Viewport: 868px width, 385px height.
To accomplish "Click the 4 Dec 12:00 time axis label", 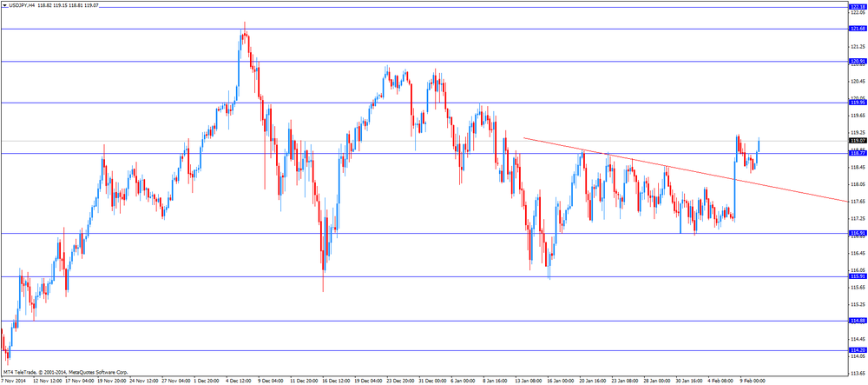I will coord(240,382).
